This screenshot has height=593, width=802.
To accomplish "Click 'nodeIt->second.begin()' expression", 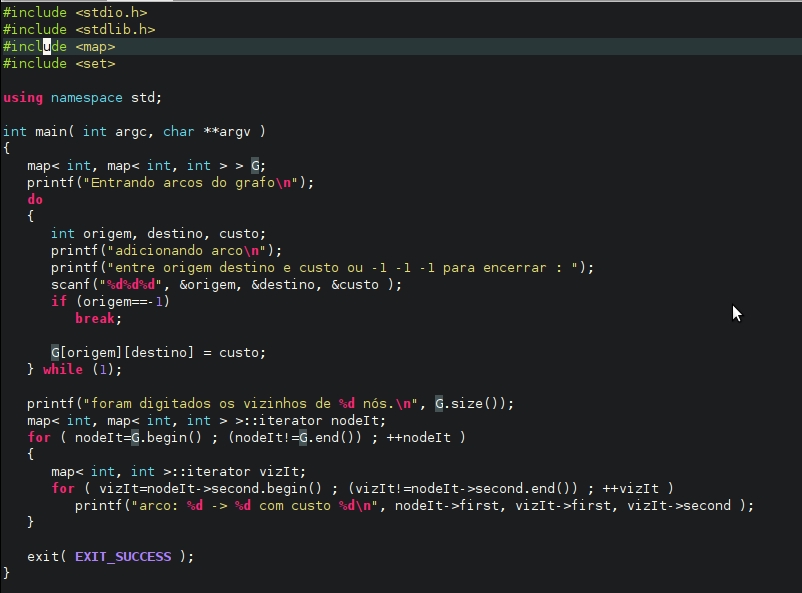I will pyautogui.click(x=234, y=489).
